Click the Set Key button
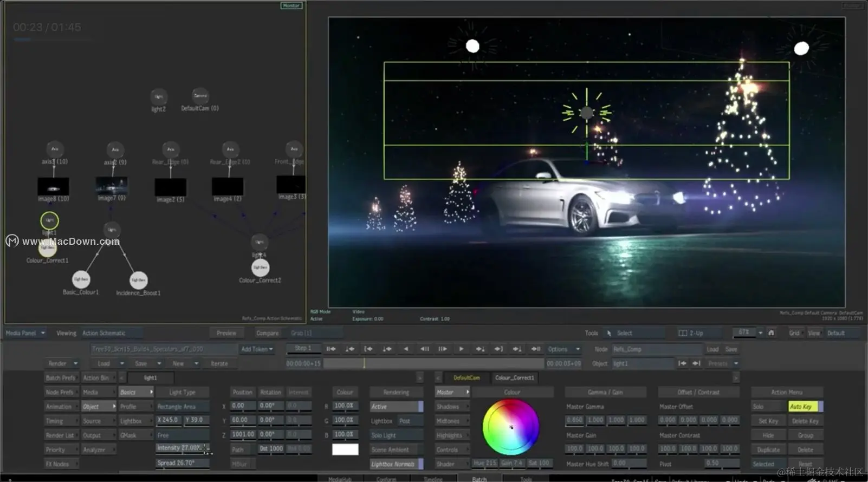Viewport: 868px width, 482px height. click(x=768, y=421)
